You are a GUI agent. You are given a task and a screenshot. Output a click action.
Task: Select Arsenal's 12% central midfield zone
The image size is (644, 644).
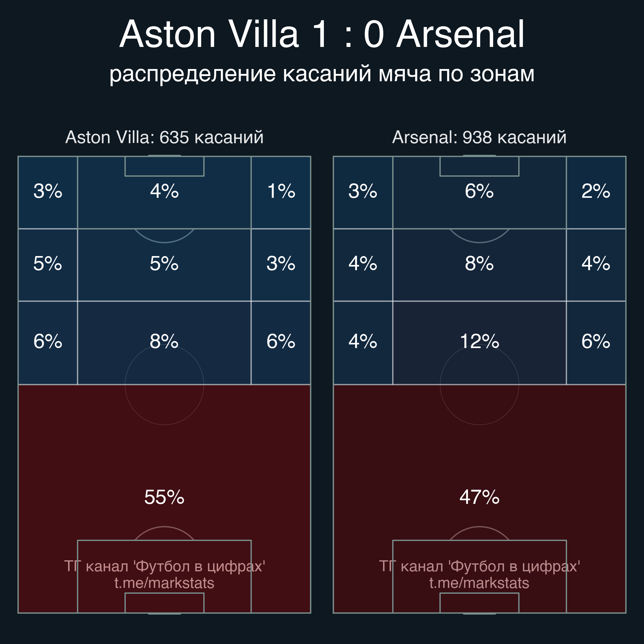479,343
